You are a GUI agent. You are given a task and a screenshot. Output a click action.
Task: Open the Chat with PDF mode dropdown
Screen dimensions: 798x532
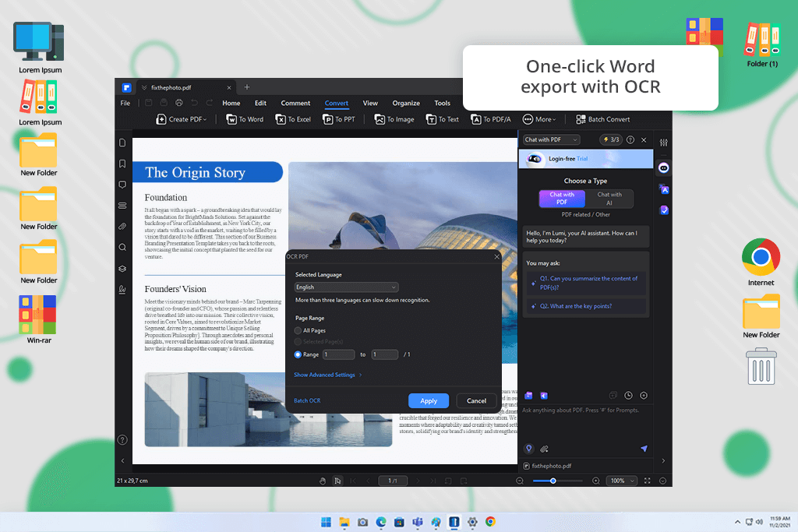pos(551,140)
